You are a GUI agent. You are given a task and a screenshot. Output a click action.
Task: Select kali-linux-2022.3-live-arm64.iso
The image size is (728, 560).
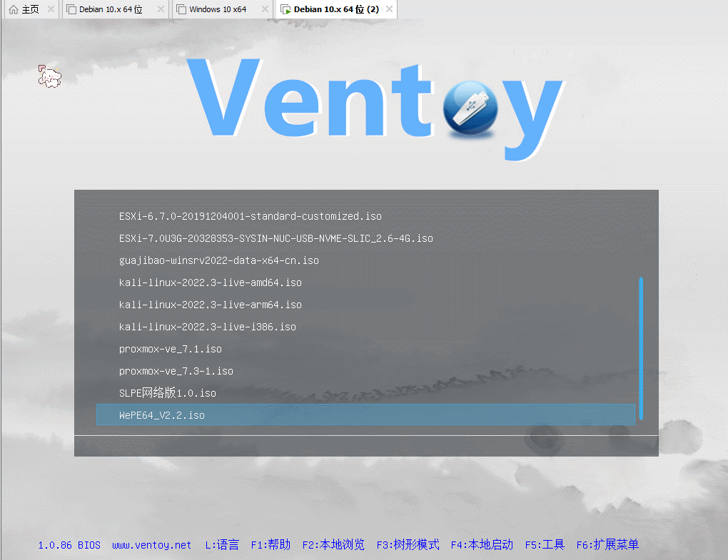tap(365, 305)
